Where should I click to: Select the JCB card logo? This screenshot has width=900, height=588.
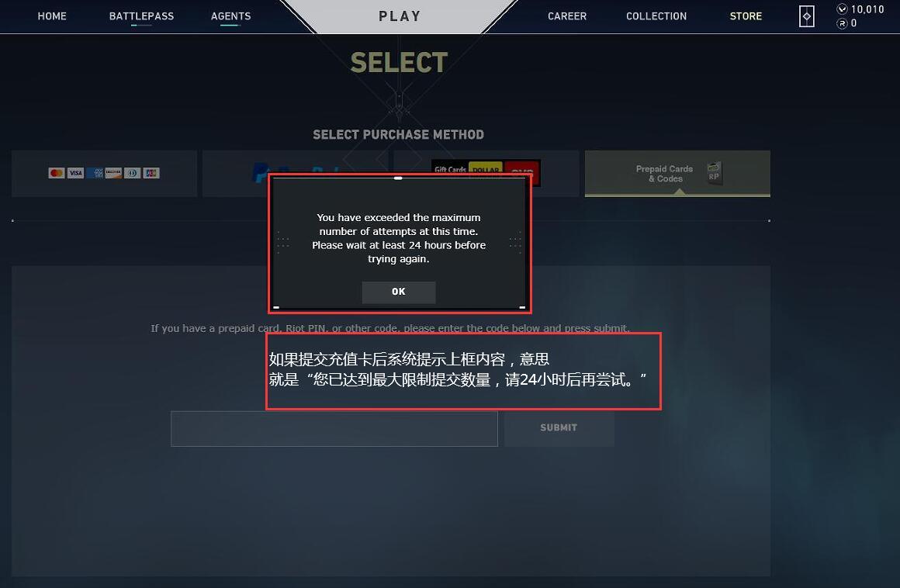tap(151, 173)
